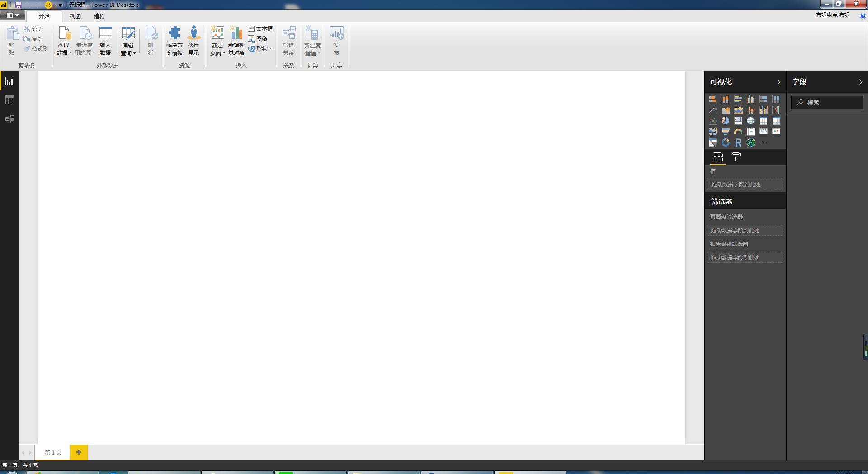Open the Format paint roller tab

(736, 157)
